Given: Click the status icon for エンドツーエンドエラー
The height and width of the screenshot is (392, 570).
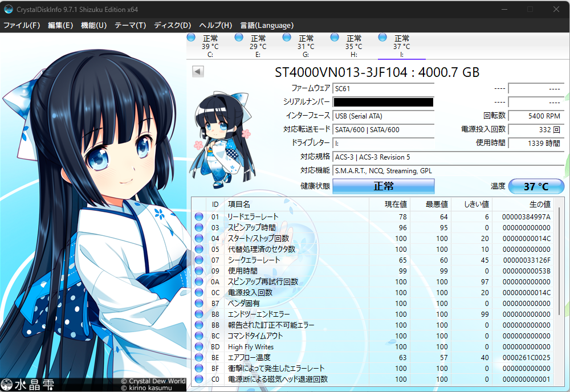Looking at the screenshot, I should point(199,314).
